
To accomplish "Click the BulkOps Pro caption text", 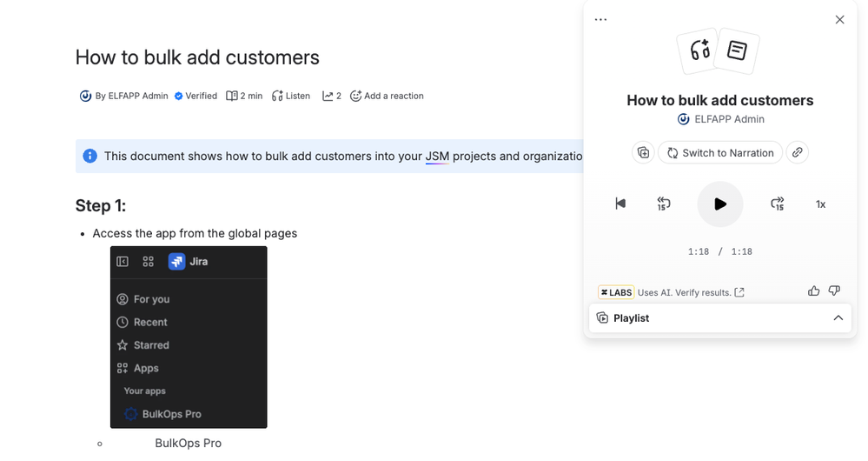I will tap(189, 444).
